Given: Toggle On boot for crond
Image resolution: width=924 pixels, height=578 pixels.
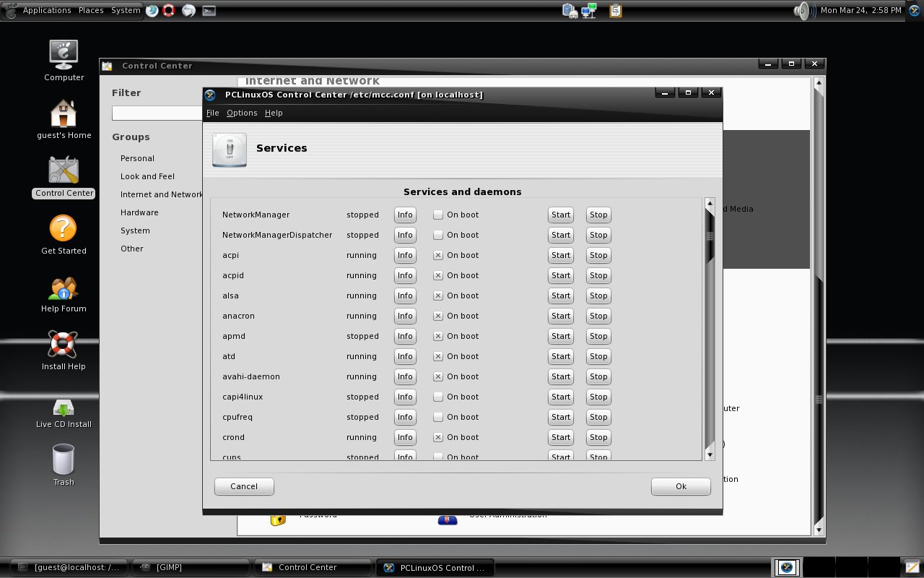Looking at the screenshot, I should [x=438, y=437].
